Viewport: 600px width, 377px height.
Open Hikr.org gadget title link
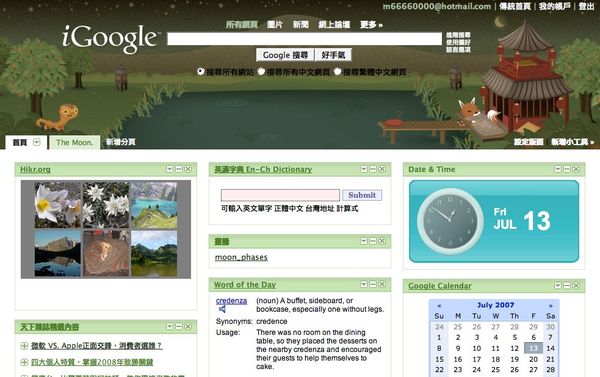[35, 169]
